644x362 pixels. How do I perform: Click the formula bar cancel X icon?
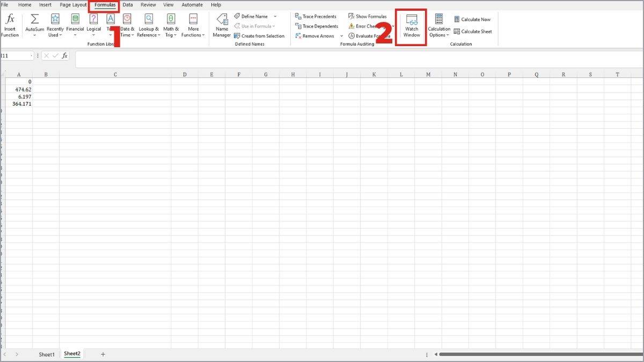tap(46, 56)
